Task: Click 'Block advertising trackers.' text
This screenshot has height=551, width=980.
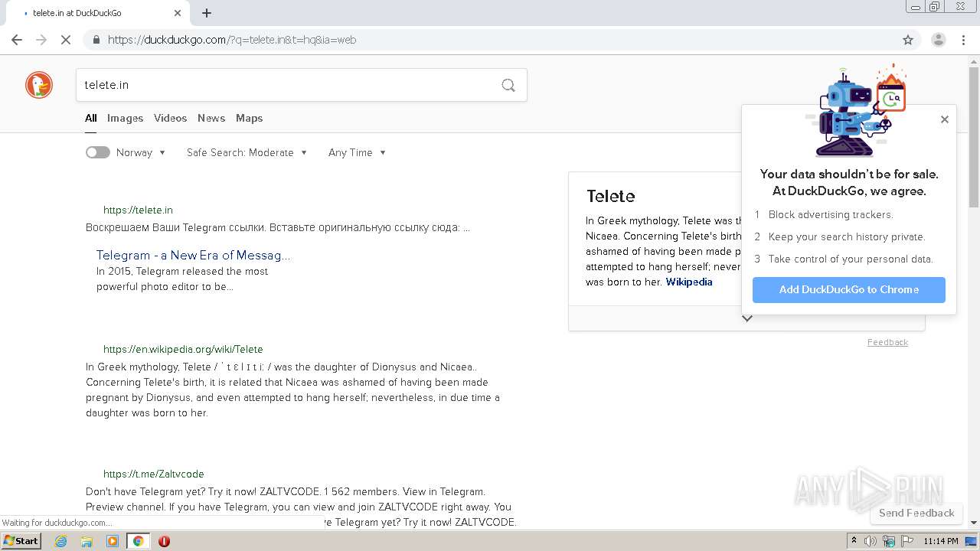Action: click(831, 214)
